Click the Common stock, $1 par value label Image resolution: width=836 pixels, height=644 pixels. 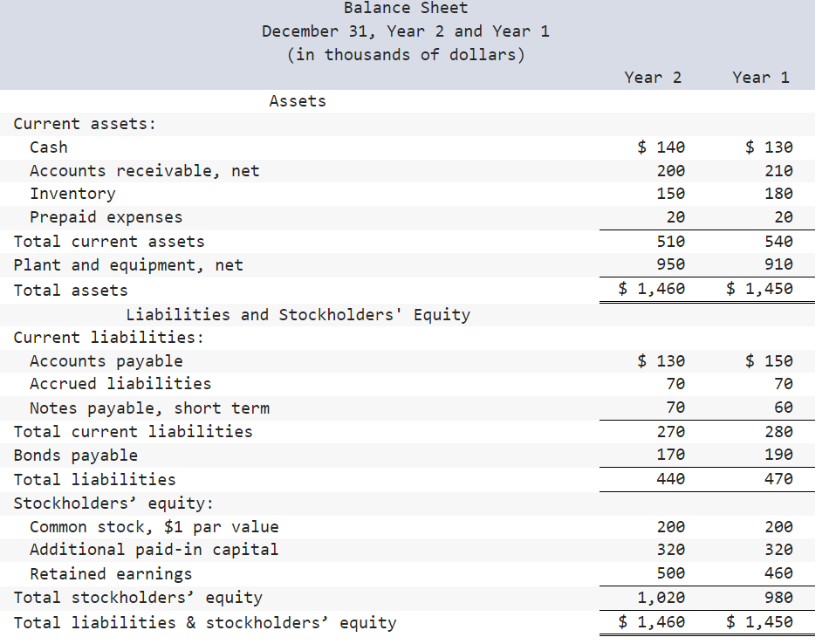pos(153,526)
